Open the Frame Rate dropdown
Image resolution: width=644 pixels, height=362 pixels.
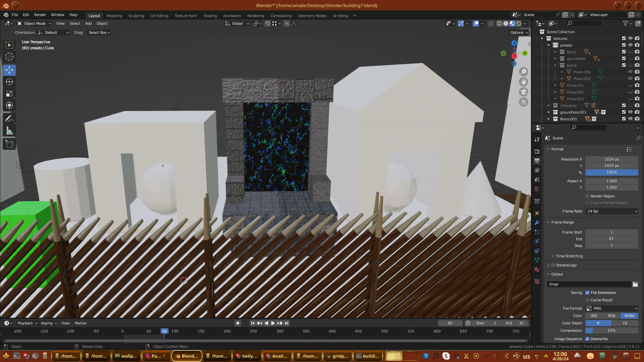click(611, 211)
